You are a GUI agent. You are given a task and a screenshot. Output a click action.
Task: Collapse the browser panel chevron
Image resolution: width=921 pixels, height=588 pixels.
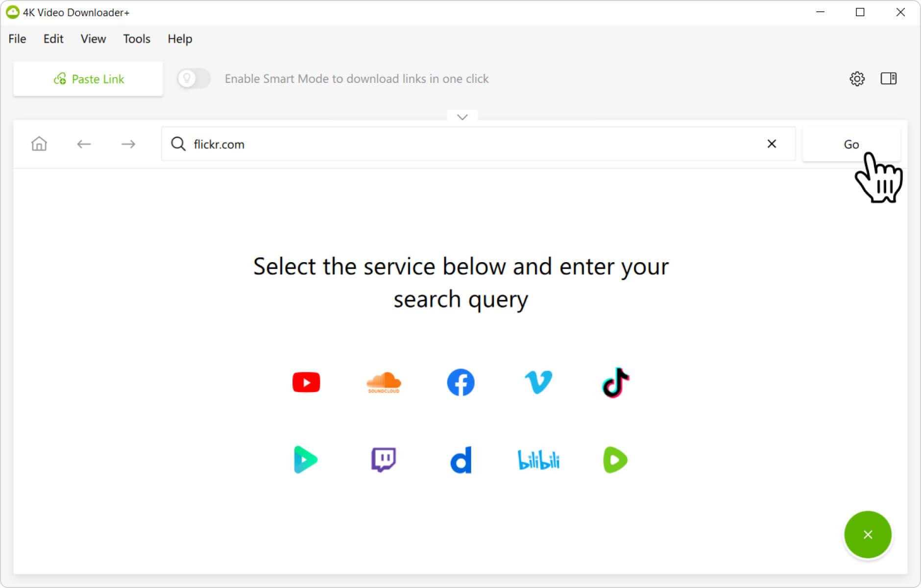point(462,117)
